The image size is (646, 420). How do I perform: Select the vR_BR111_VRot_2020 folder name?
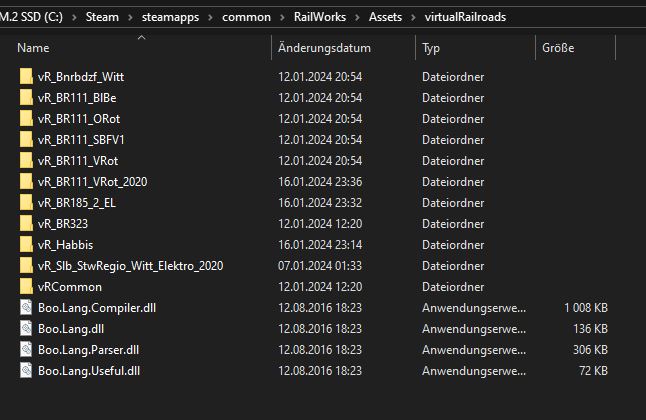[92, 182]
